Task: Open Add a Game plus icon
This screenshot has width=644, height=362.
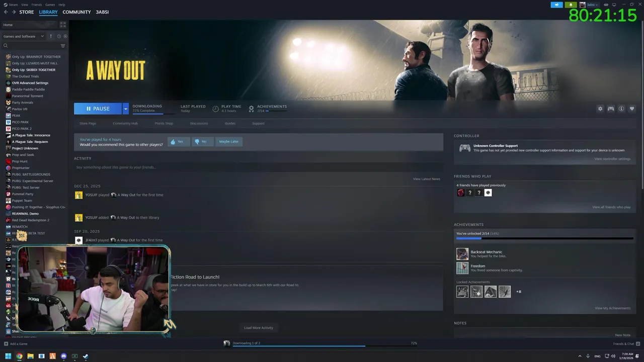Action: click(x=6, y=344)
